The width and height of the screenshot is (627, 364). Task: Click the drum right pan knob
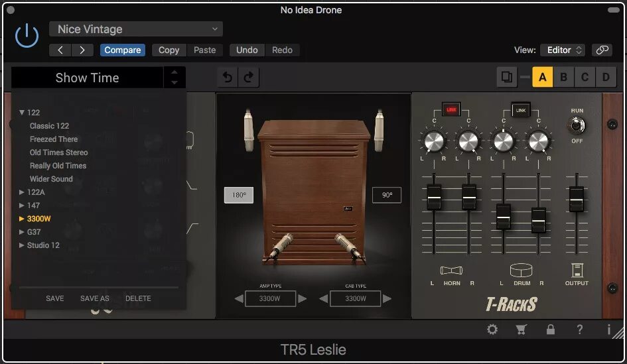point(538,141)
